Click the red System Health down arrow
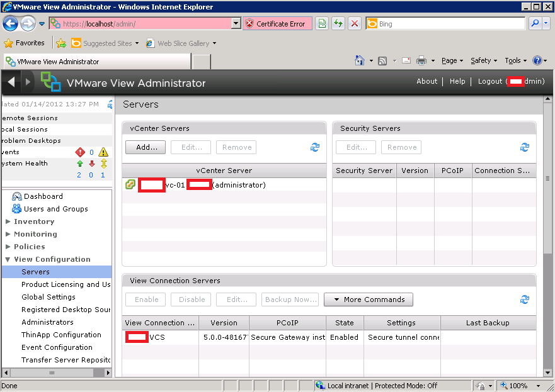 click(x=92, y=164)
